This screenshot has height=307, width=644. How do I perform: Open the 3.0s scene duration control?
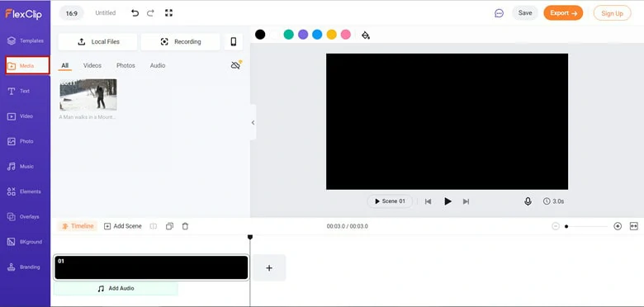pyautogui.click(x=553, y=201)
